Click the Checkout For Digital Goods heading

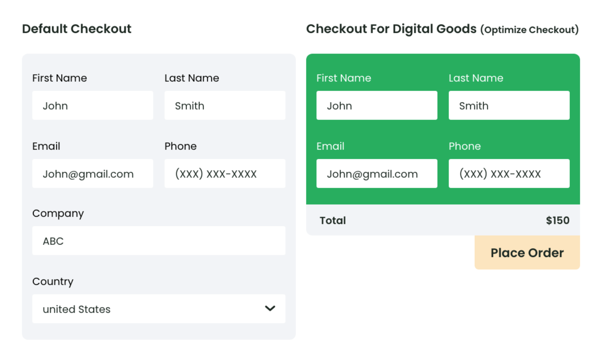tap(391, 28)
